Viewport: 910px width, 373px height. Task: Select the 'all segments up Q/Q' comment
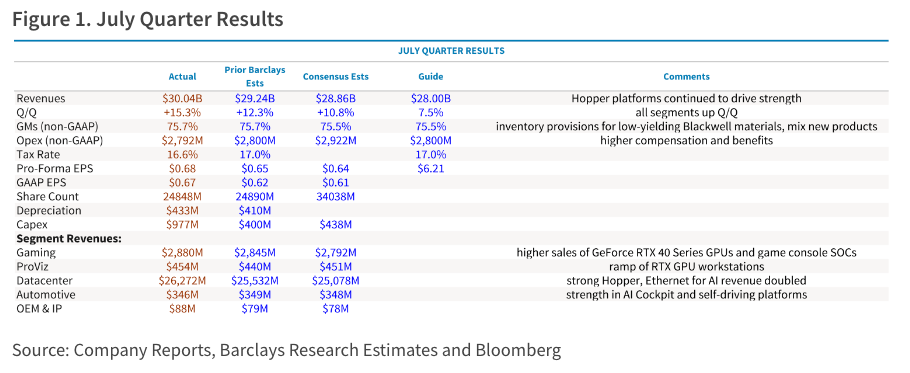686,113
